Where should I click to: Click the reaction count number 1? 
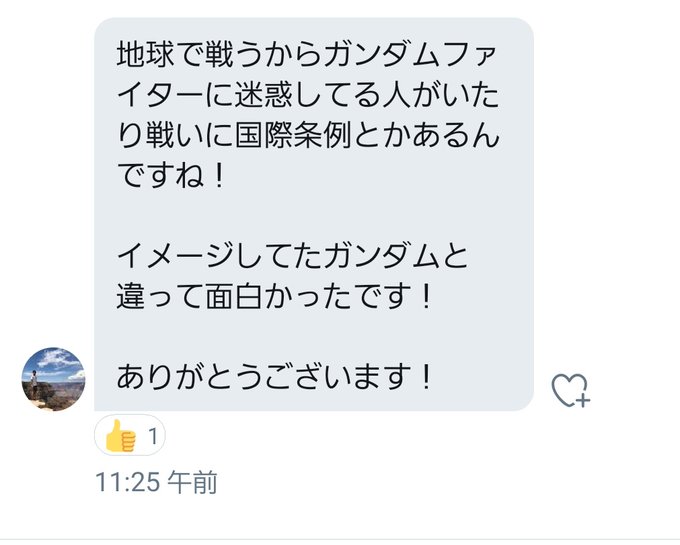(153, 436)
